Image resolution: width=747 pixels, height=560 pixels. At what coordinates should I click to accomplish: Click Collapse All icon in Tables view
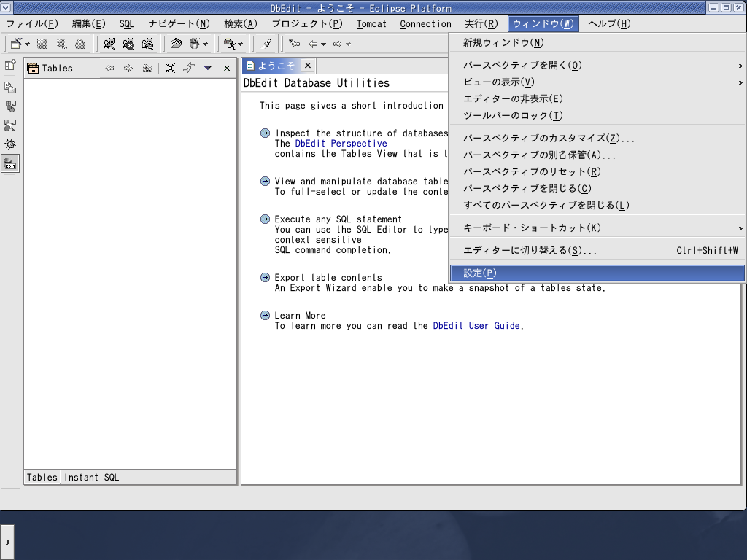(x=170, y=68)
